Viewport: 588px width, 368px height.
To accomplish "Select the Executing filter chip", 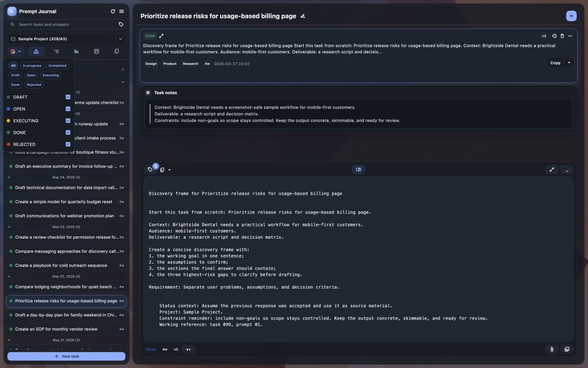I will (x=50, y=75).
